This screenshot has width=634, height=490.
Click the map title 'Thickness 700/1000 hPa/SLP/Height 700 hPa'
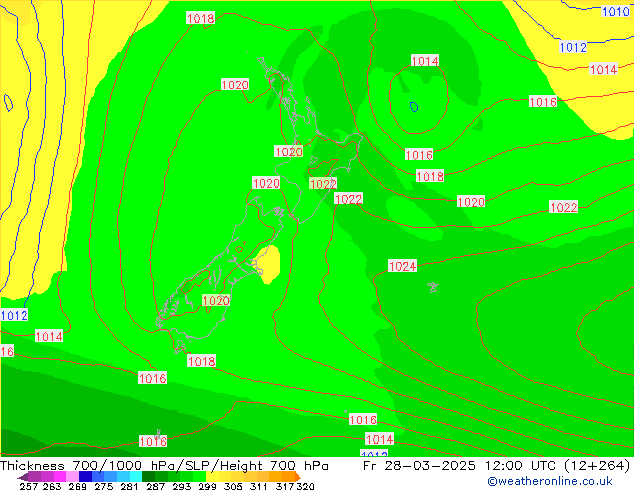[x=164, y=465]
